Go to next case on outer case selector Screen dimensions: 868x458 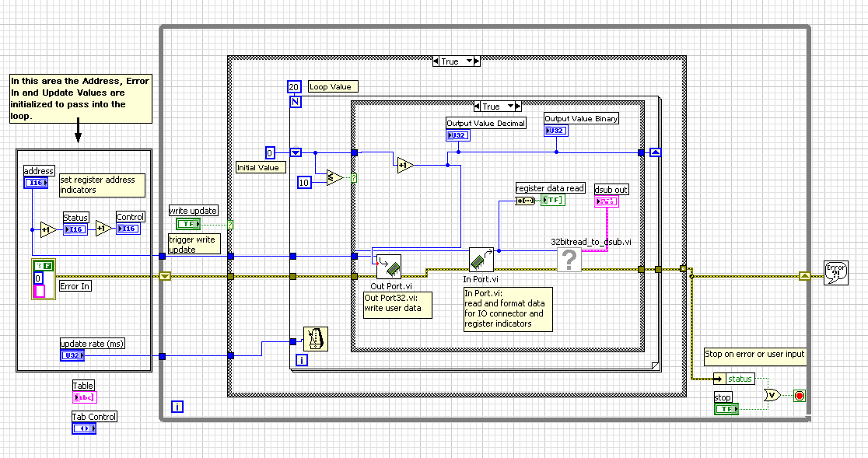(478, 61)
